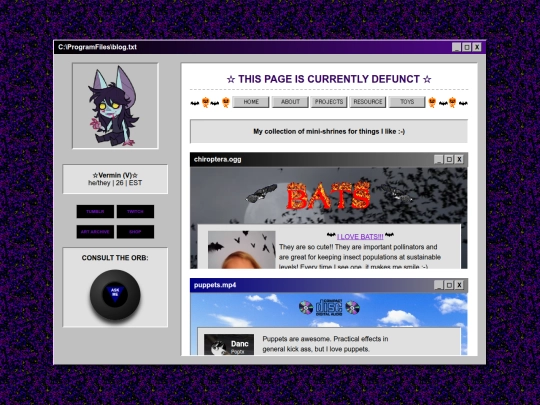This screenshot has height=405, width=540.
Task: Click the chiroptera.ogg title bar text
Action: [218, 159]
